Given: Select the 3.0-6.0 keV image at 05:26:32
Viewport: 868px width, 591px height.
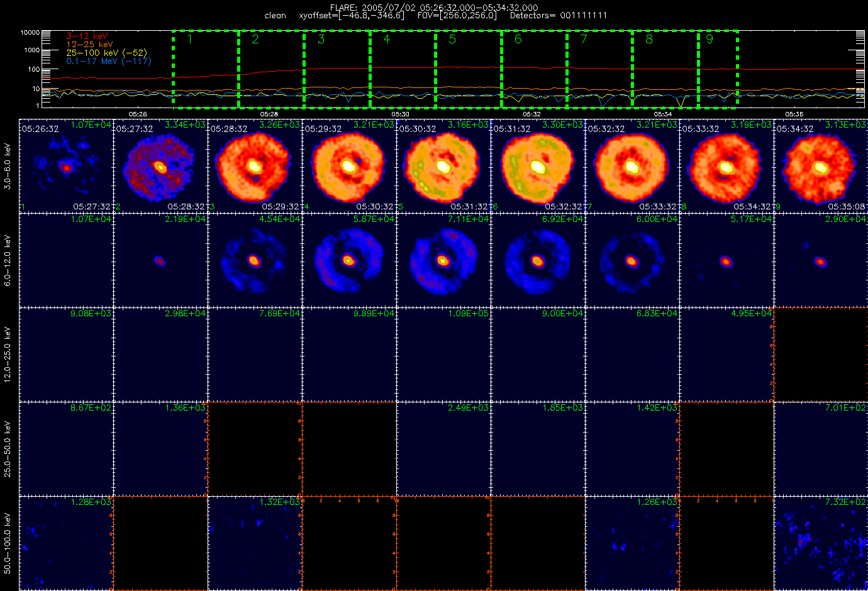Looking at the screenshot, I should coord(66,166).
